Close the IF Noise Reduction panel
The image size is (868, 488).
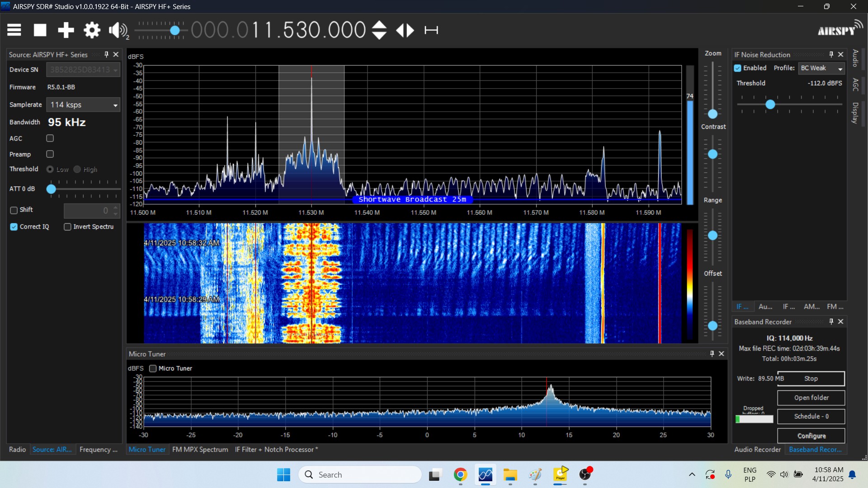pyautogui.click(x=841, y=54)
